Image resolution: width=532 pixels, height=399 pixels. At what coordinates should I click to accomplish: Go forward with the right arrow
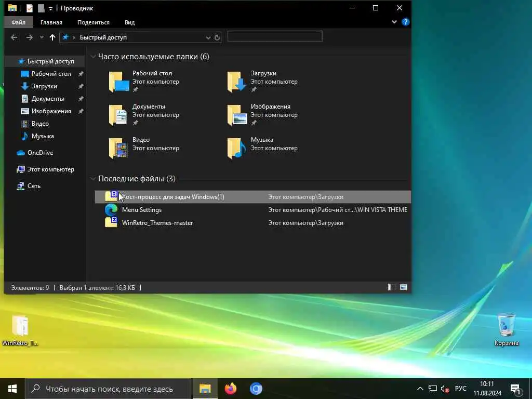pyautogui.click(x=30, y=37)
